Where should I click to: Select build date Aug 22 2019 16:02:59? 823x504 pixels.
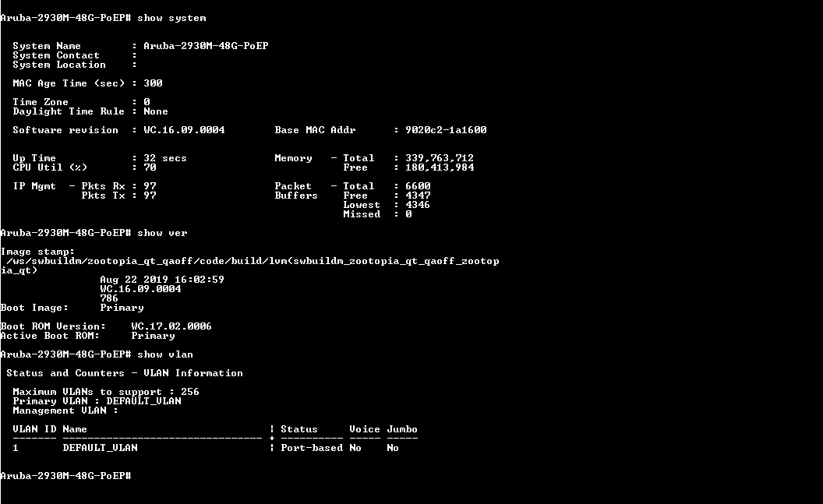(x=162, y=280)
